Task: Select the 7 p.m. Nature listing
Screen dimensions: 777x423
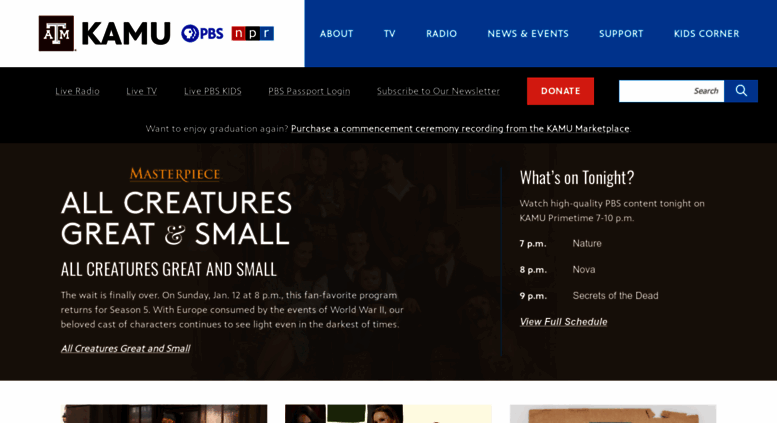Action: pyautogui.click(x=560, y=244)
